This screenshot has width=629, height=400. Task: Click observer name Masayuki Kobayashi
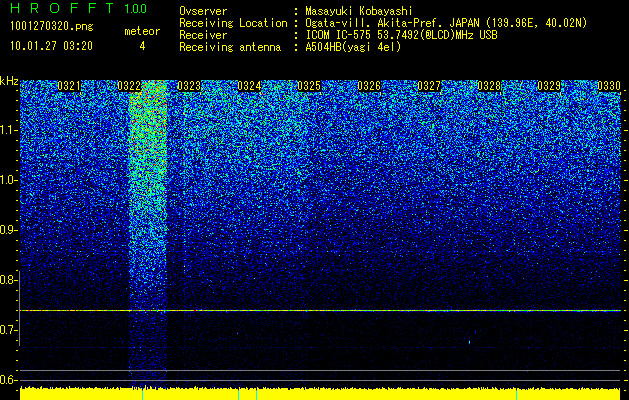pyautogui.click(x=358, y=11)
